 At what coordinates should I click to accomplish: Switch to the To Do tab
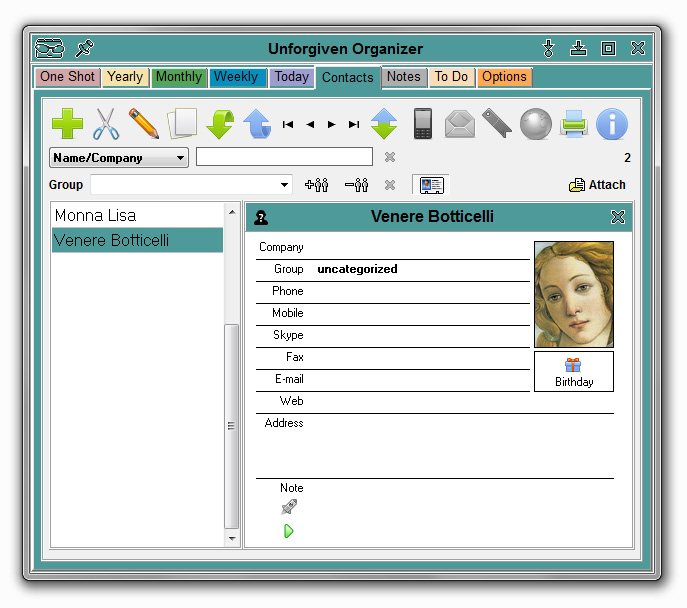pyautogui.click(x=451, y=77)
